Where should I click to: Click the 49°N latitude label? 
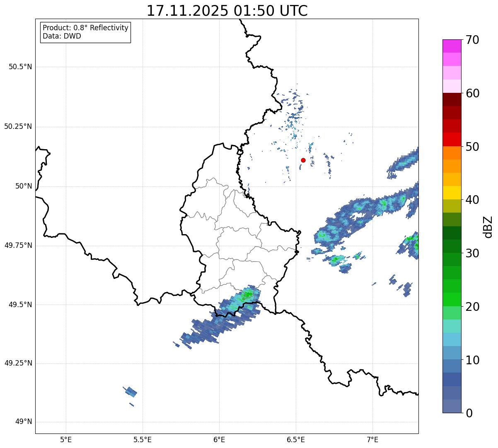(x=24, y=422)
